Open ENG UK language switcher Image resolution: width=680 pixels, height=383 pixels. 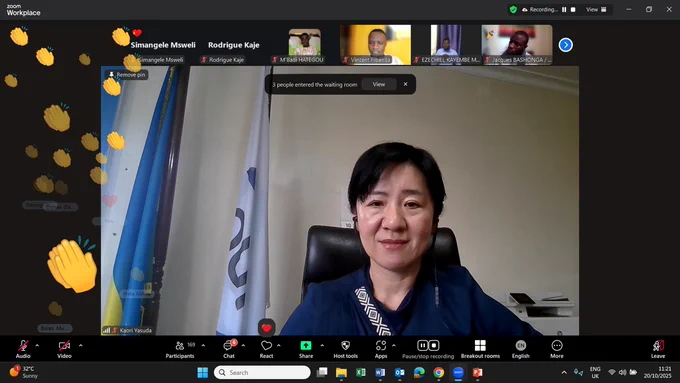click(x=595, y=372)
